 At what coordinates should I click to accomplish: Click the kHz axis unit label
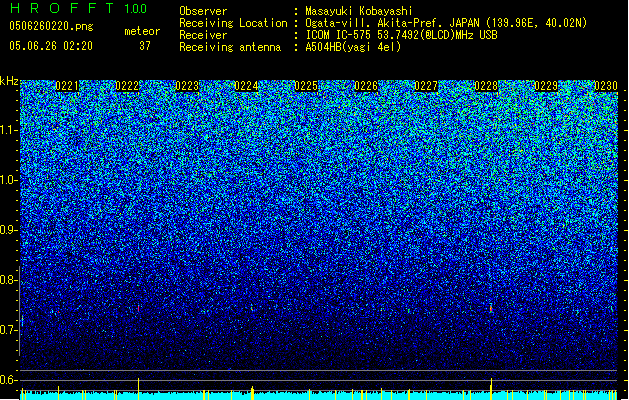(x=9, y=81)
